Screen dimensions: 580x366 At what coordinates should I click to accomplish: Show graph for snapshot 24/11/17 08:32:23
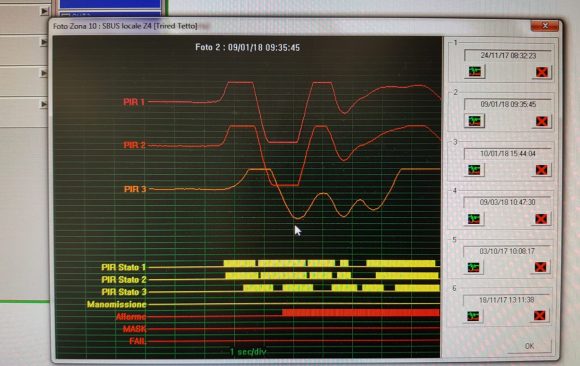coord(475,71)
